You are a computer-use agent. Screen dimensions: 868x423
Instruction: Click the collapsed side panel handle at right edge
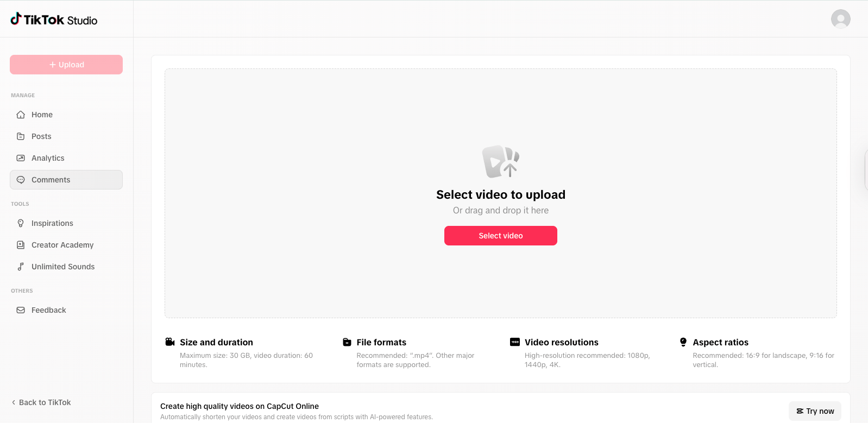click(866, 170)
